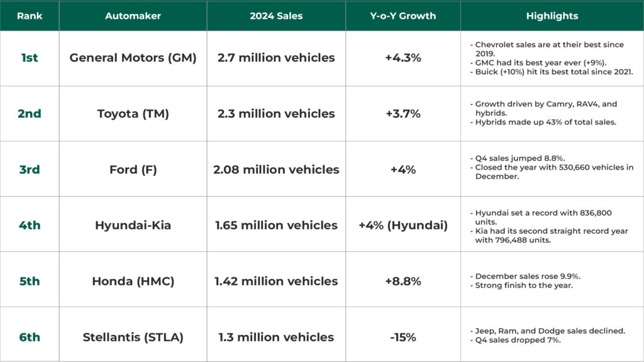The height and width of the screenshot is (362, 644).
Task: Select the +4.3% growth value for GM
Action: 403,57
